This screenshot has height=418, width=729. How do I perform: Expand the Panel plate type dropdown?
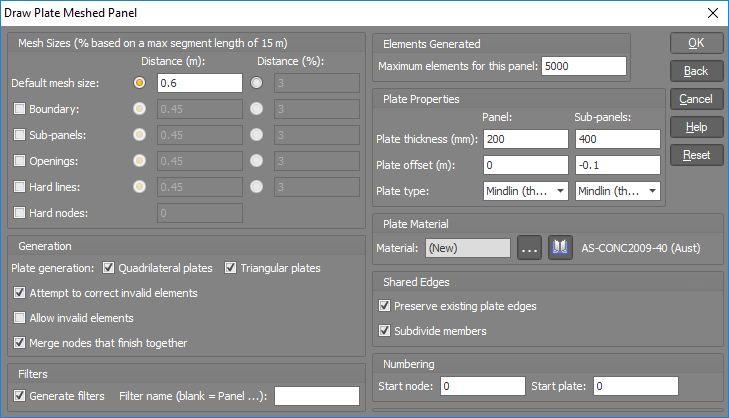(525, 191)
